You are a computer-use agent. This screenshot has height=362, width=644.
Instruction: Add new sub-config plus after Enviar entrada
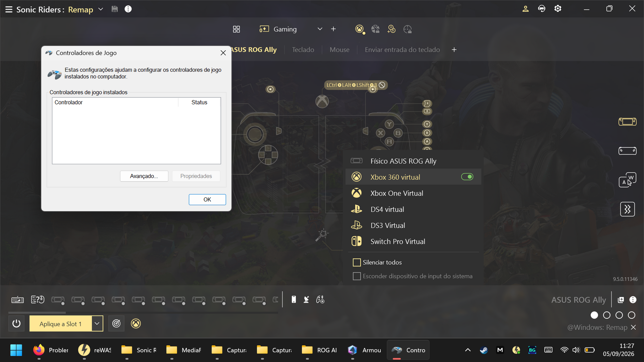pos(454,50)
